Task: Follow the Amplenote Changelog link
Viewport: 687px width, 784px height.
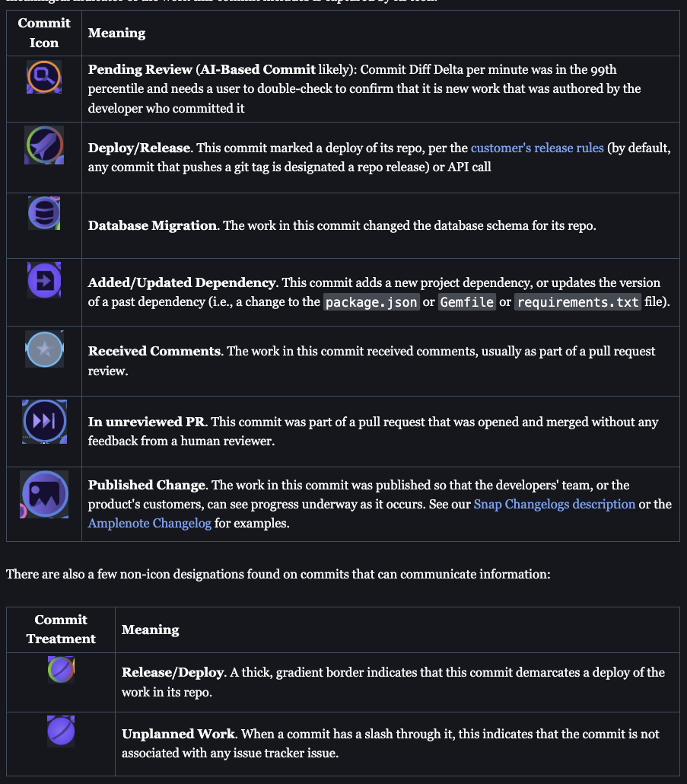Action: click(x=150, y=523)
